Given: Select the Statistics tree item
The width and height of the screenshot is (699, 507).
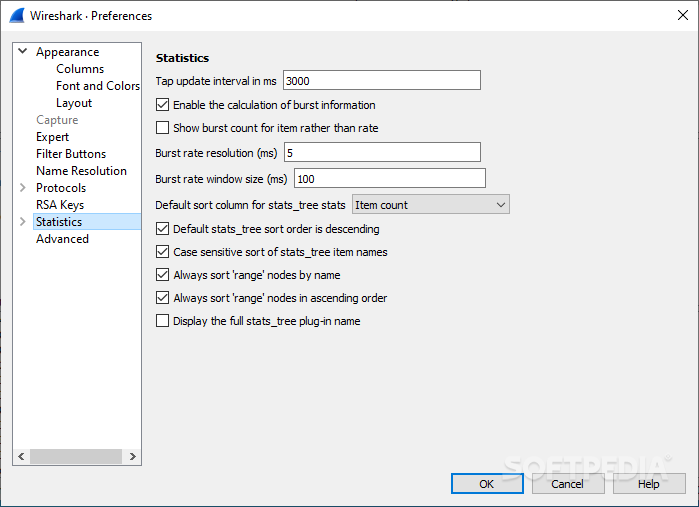Looking at the screenshot, I should click(87, 222).
